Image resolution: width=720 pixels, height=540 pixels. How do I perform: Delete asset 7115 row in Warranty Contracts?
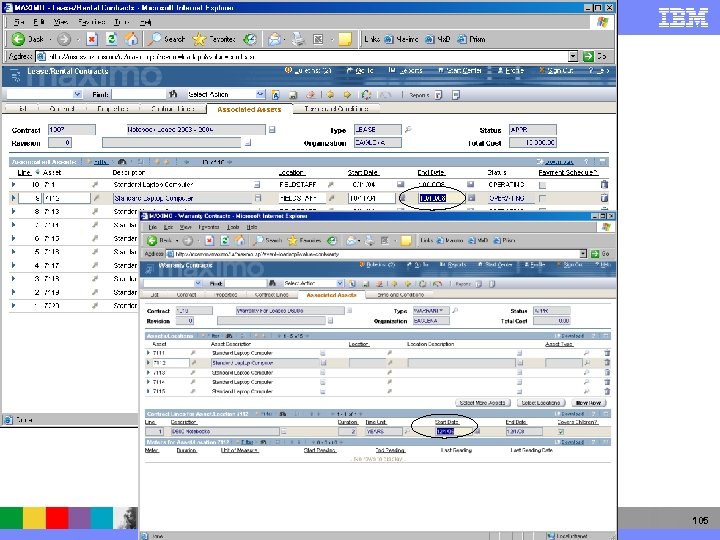[x=607, y=392]
